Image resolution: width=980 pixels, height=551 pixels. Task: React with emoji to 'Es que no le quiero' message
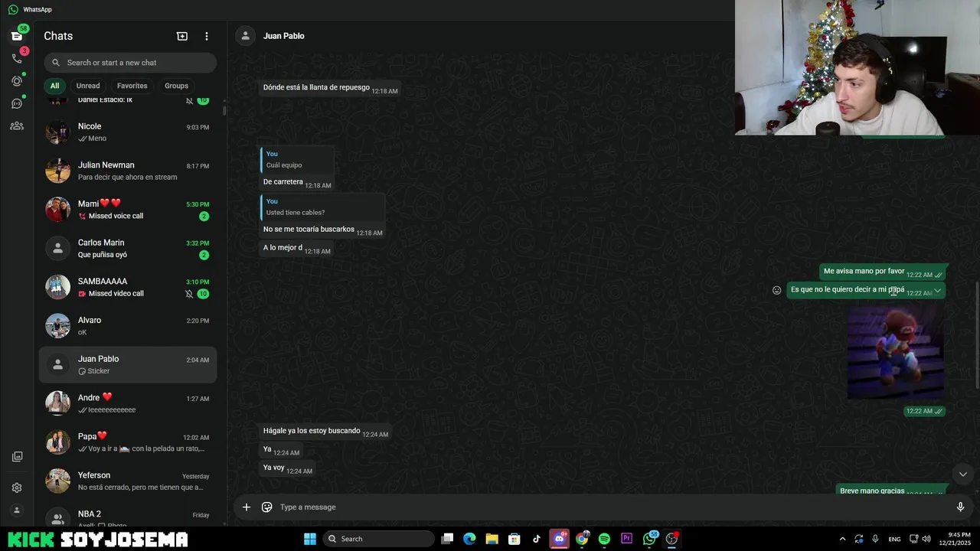[776, 290]
